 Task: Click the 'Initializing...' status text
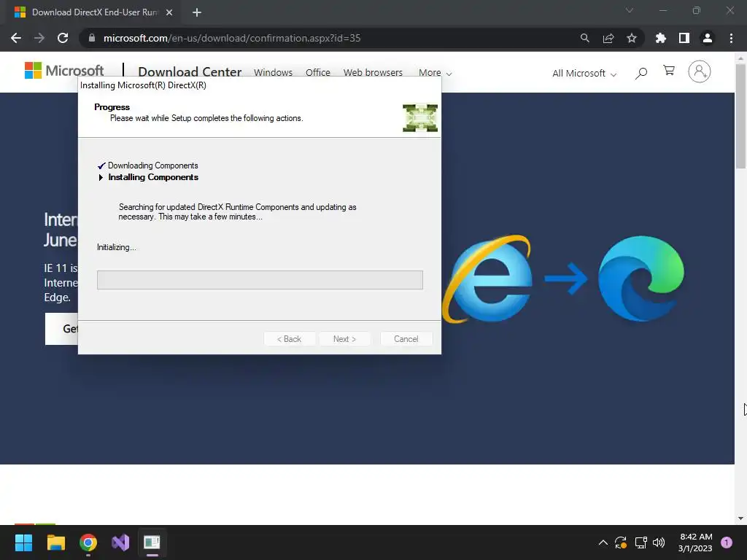[116, 247]
